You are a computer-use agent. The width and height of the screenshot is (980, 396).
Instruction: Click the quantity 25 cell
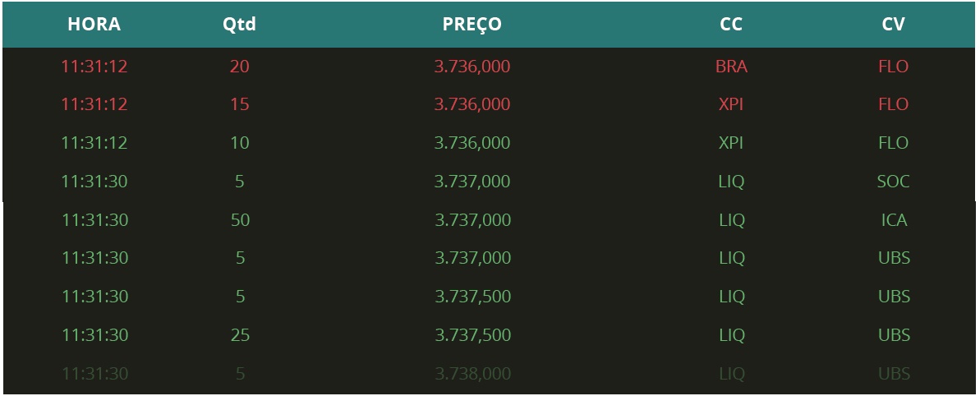240,335
